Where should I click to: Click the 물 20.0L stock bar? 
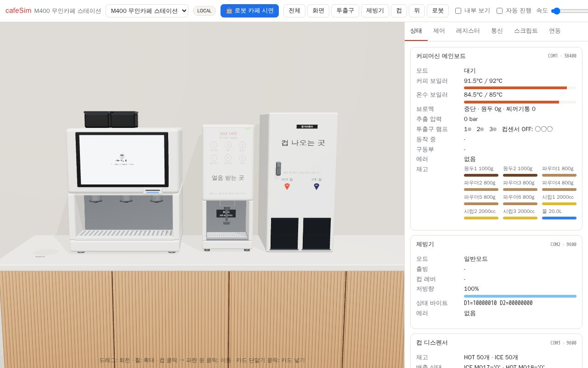(559, 218)
